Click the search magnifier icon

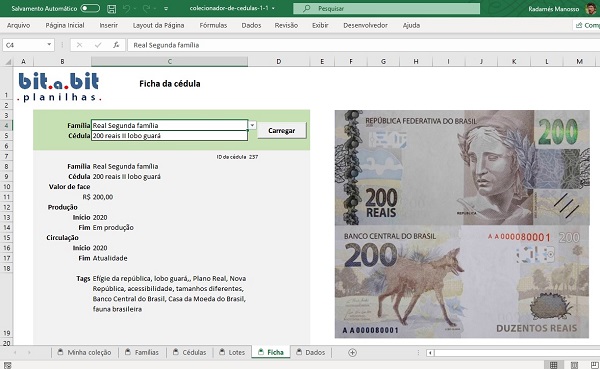pyautogui.click(x=306, y=8)
